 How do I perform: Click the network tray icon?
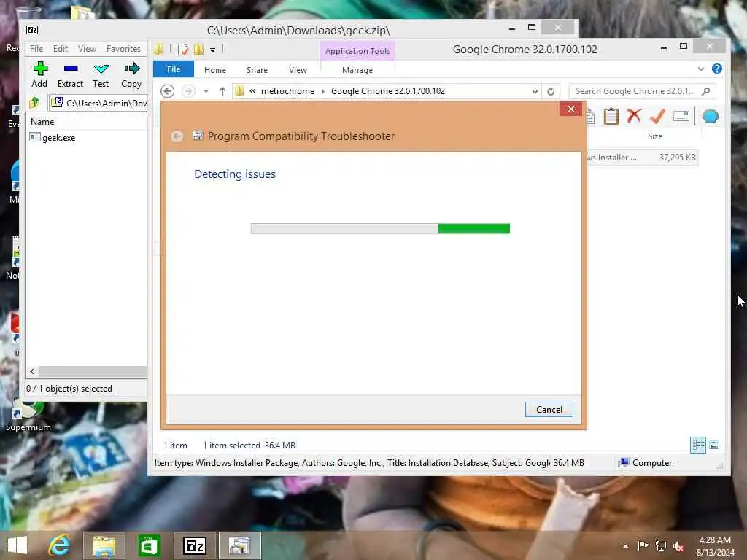(661, 546)
